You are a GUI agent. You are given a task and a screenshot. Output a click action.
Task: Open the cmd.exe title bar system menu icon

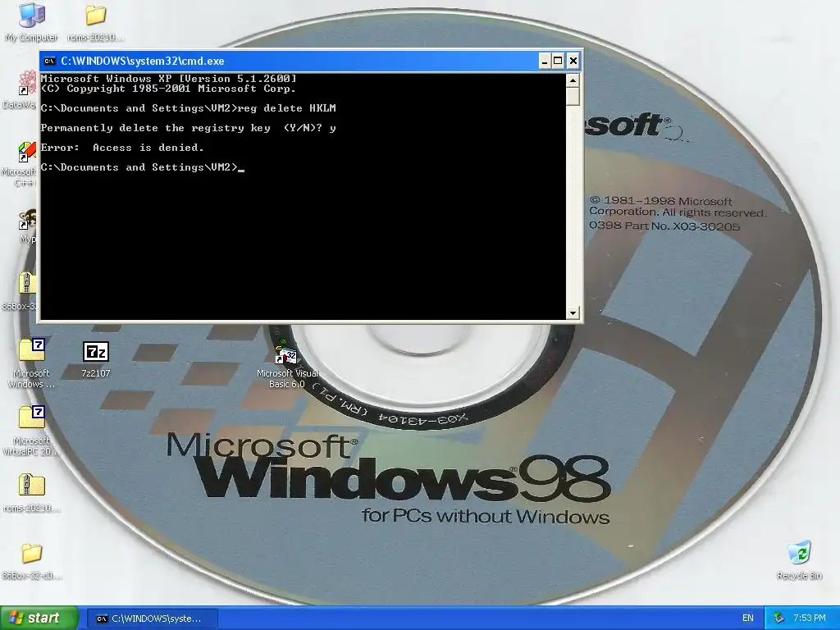(49, 61)
